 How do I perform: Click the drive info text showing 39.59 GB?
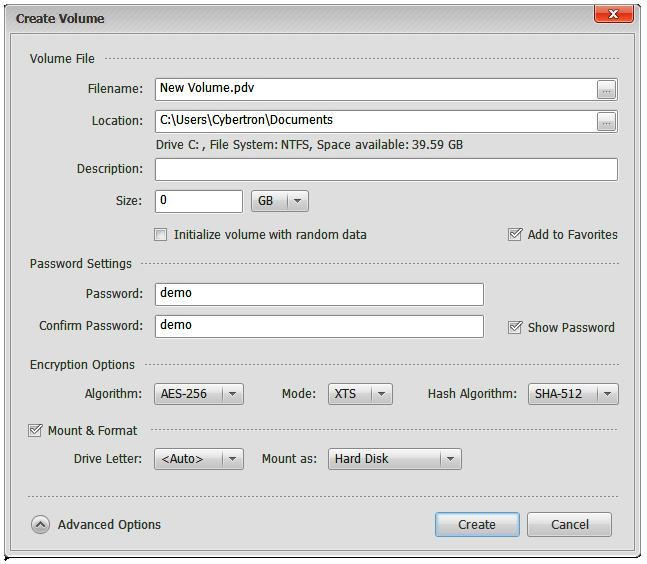309,145
